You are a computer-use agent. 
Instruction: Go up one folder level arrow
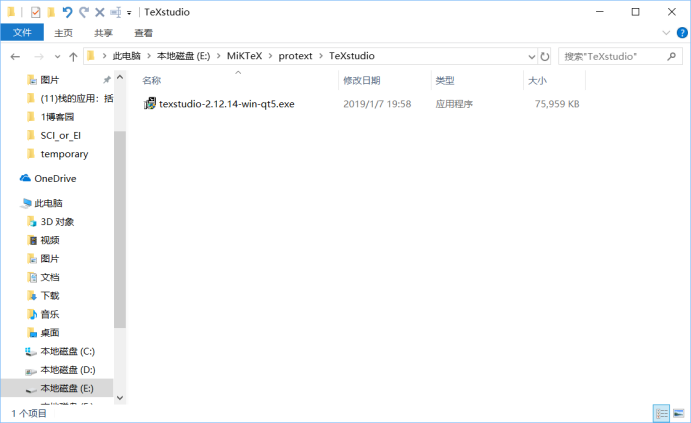click(x=73, y=56)
